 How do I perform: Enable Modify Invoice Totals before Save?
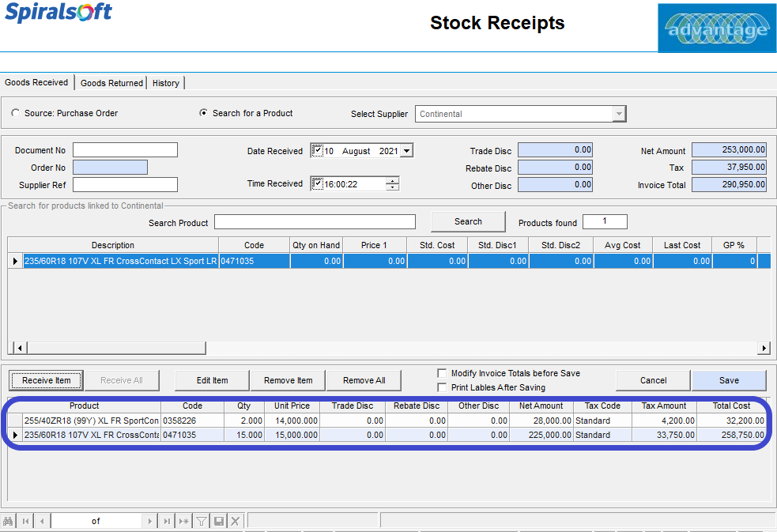[x=442, y=373]
